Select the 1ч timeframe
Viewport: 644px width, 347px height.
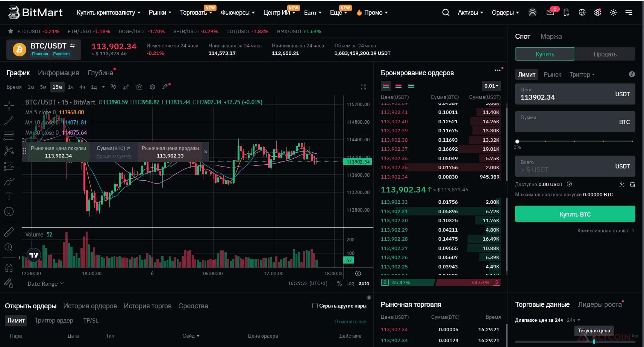click(71, 87)
